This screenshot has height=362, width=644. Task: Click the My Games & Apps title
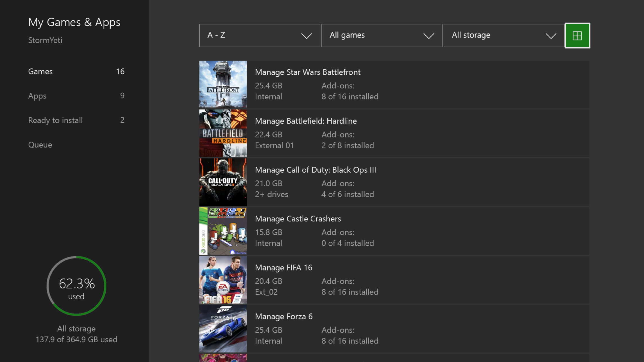pyautogui.click(x=74, y=22)
